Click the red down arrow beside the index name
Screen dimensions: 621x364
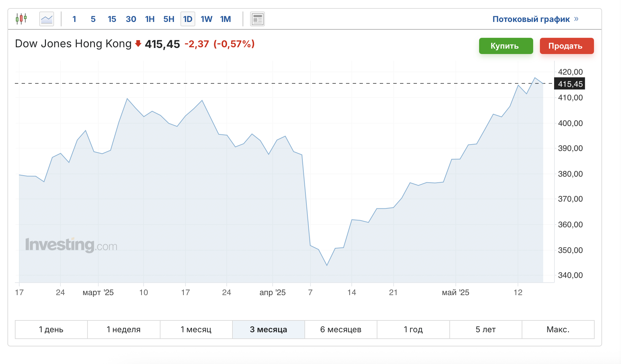(x=138, y=44)
